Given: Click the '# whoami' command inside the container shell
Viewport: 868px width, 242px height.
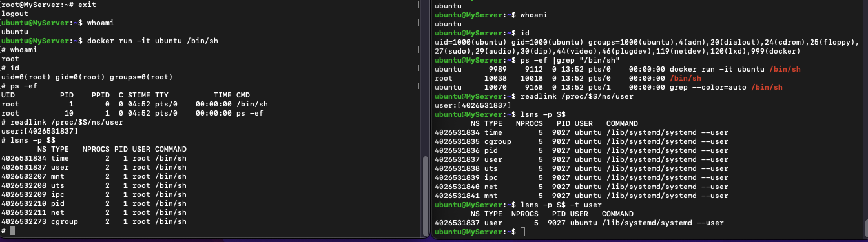Looking at the screenshot, I should (x=19, y=50).
